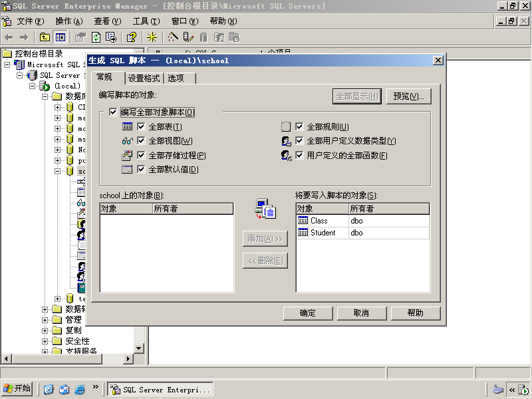Expand quick launch overflow chevron
Screen dimensions: 532x399
tap(95, 386)
